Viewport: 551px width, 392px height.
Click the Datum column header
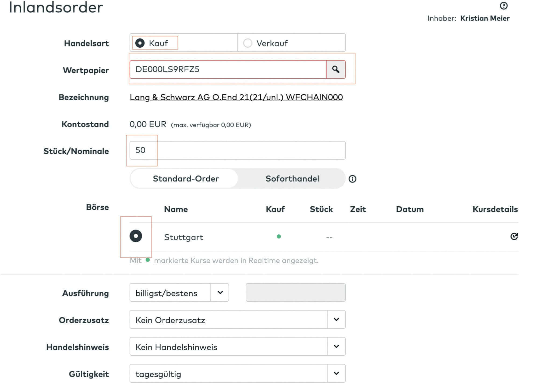point(410,209)
